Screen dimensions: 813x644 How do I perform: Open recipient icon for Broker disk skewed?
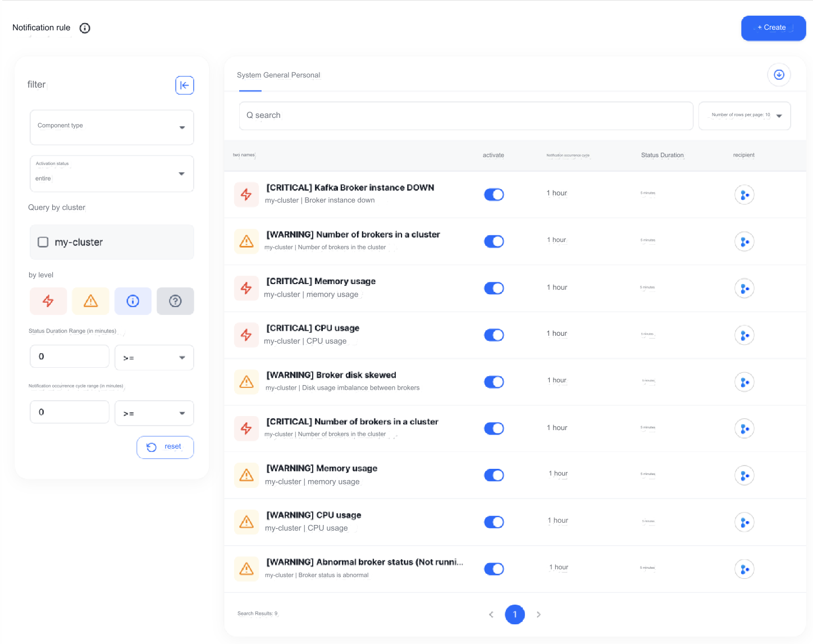click(x=744, y=382)
